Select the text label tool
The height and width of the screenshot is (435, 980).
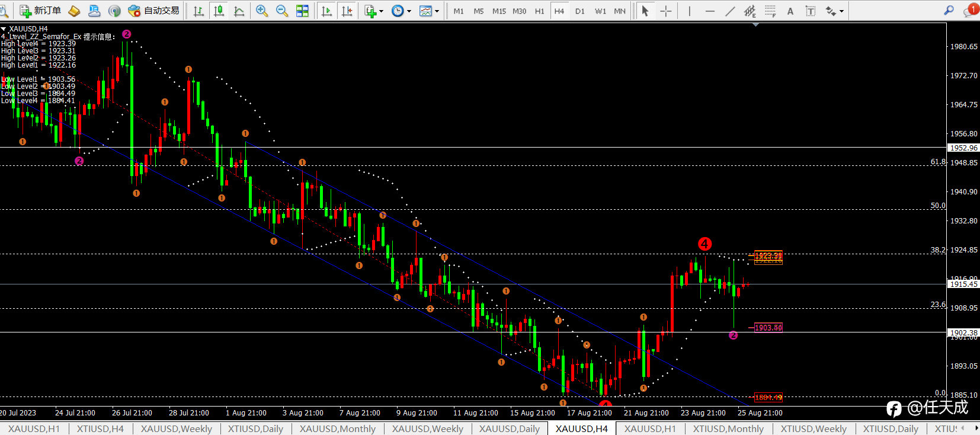[811, 11]
